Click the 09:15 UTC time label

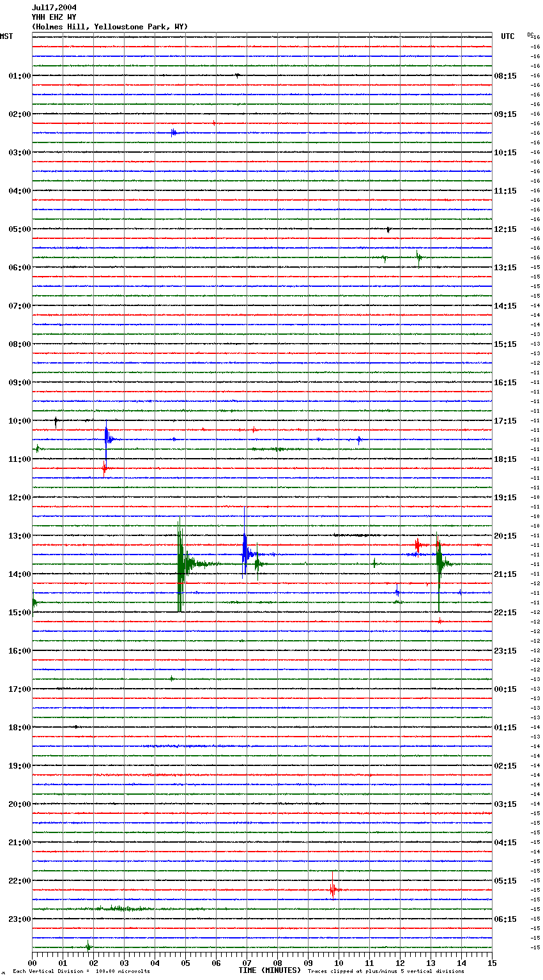coord(505,114)
